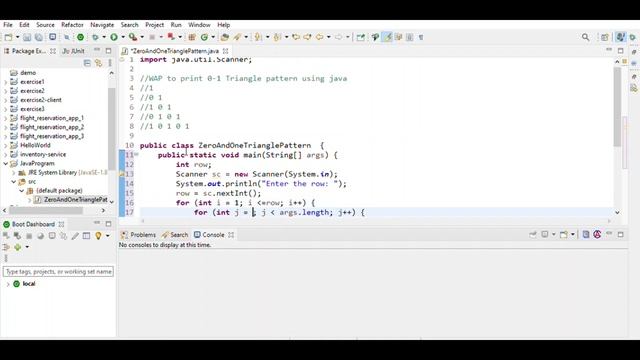Click the Collapse All icon in Package Explorer

click(87, 63)
